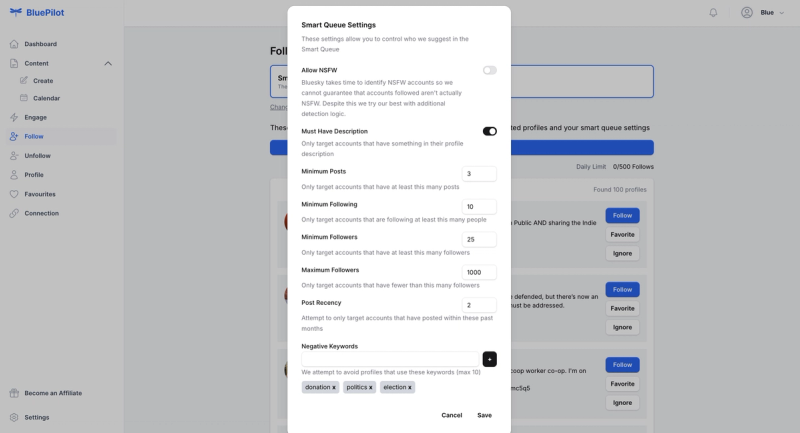Click the Calendar icon in sidebar
This screenshot has width=800, height=433.
click(24, 98)
